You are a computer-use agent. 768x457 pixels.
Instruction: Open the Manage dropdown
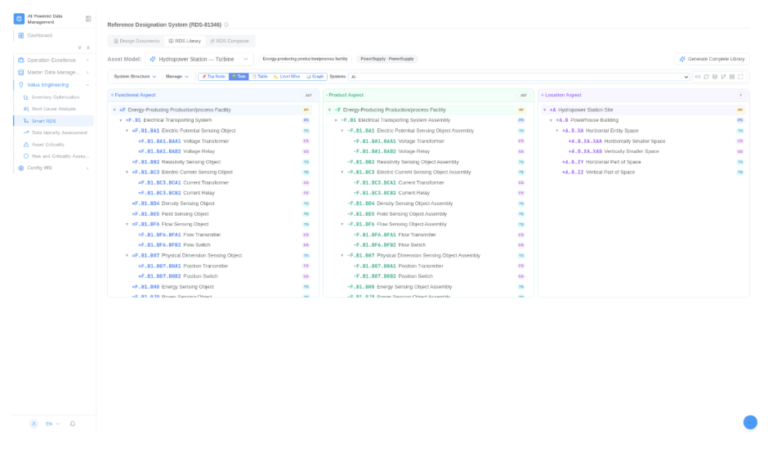tap(177, 77)
